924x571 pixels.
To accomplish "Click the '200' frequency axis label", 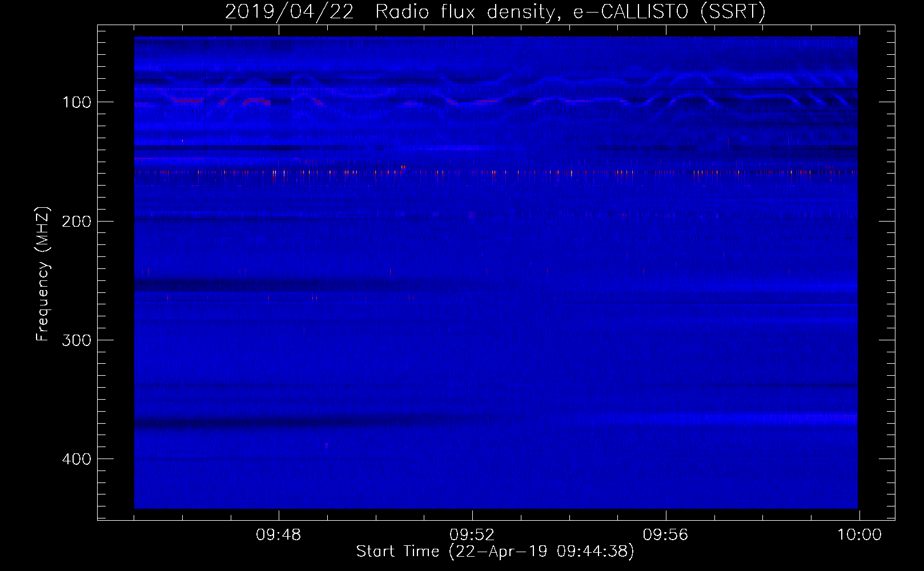I will tap(77, 221).
